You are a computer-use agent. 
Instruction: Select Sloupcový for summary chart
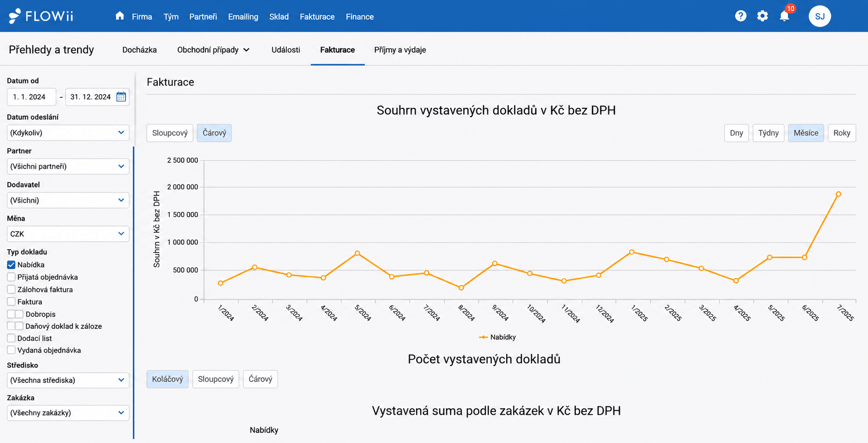coord(170,133)
